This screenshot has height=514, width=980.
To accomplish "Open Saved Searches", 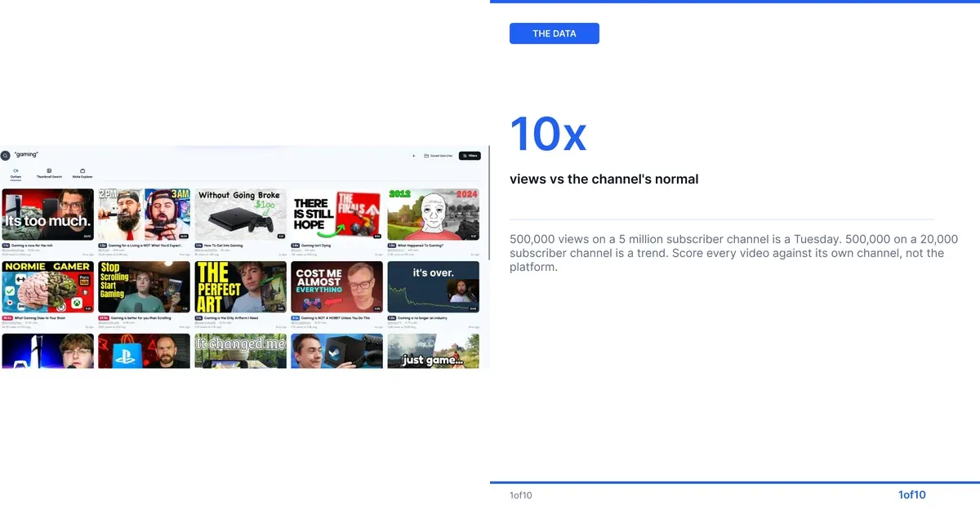I will coord(439,155).
